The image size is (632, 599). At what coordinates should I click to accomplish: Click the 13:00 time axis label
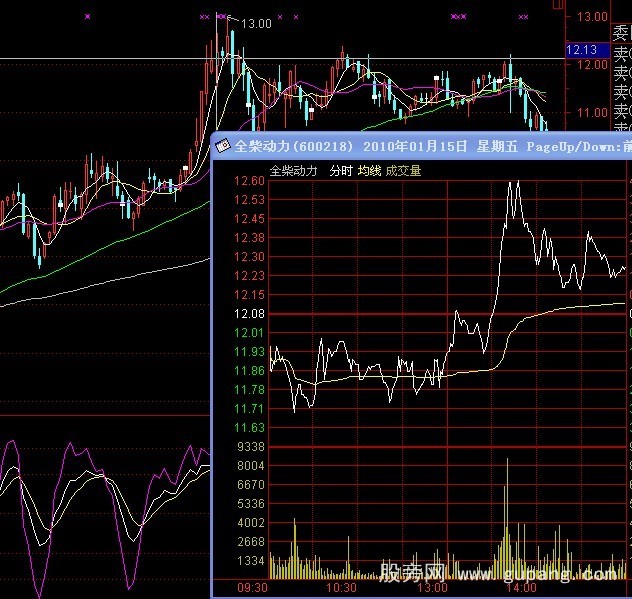tap(430, 589)
